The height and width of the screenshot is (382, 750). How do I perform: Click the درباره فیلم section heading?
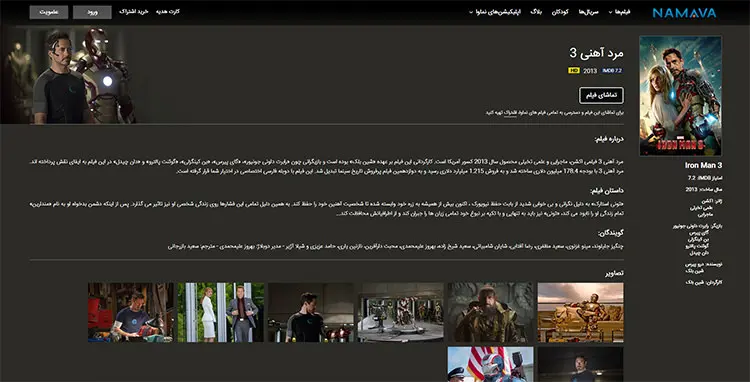pyautogui.click(x=609, y=139)
